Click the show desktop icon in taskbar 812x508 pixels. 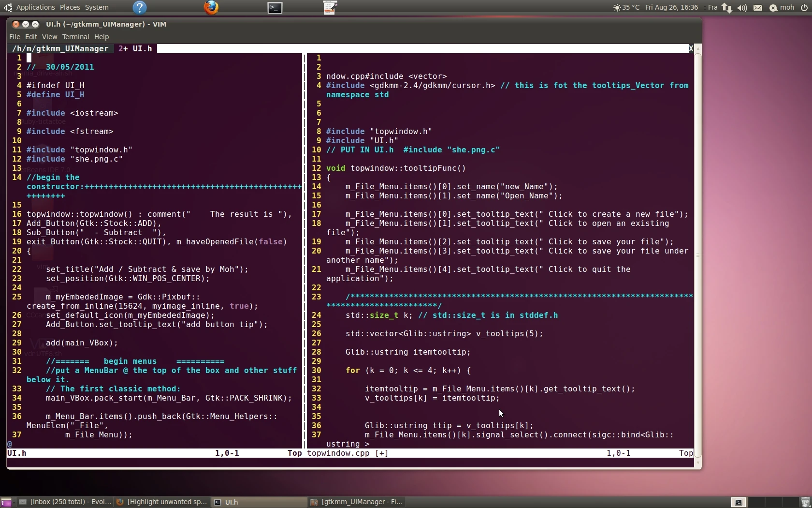tap(6, 502)
